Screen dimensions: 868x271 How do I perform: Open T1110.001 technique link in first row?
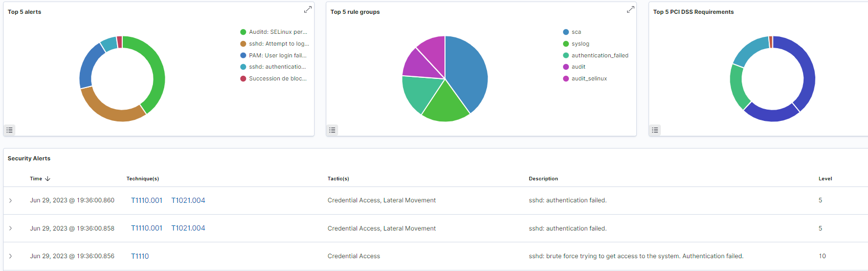tap(146, 200)
